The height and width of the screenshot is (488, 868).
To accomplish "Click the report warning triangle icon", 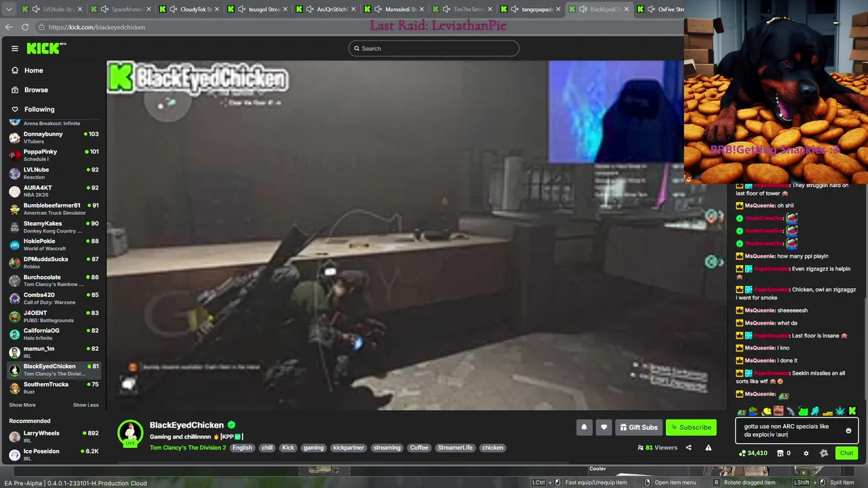I will 708,447.
